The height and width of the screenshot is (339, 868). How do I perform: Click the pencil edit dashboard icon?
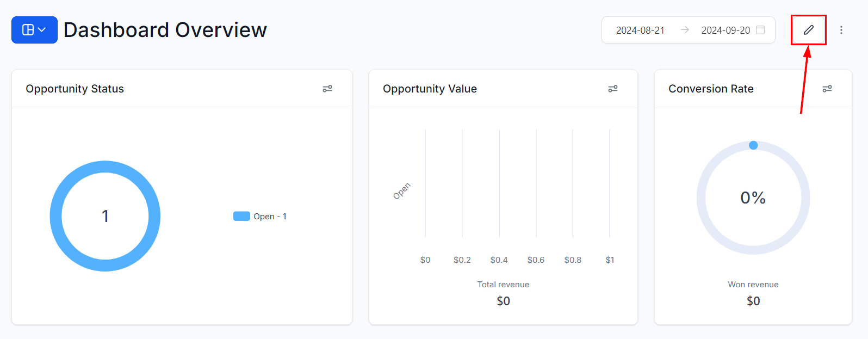809,30
